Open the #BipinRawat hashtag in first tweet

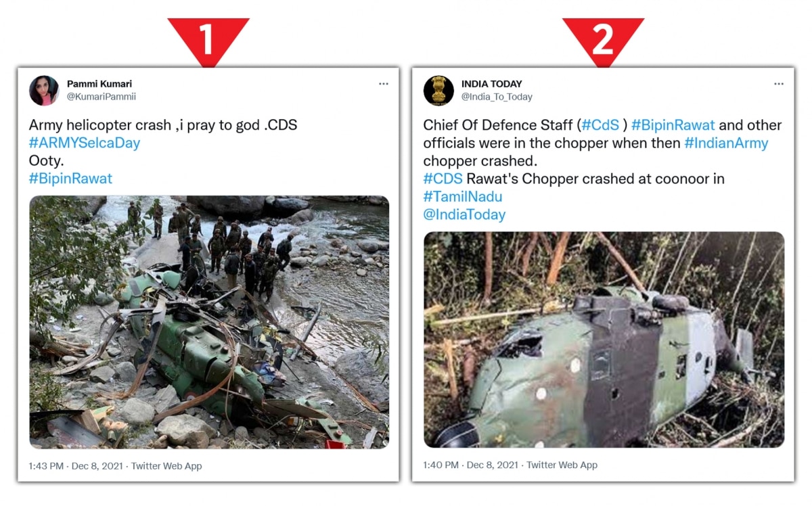click(70, 179)
